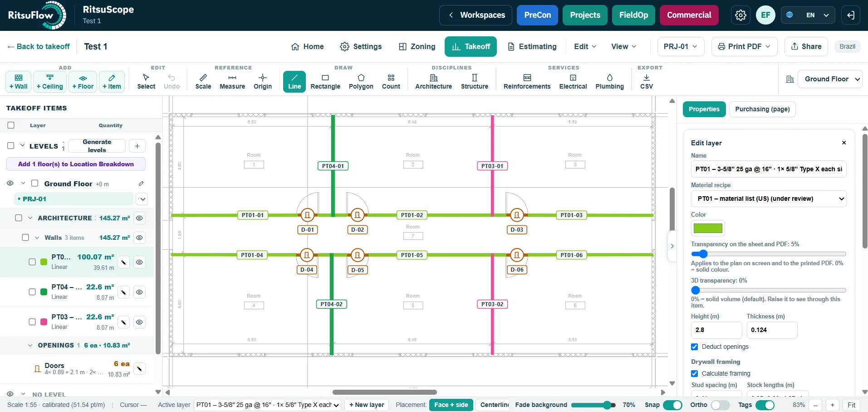The height and width of the screenshot is (412, 868).
Task: Choose the Count tool
Action: (391, 82)
